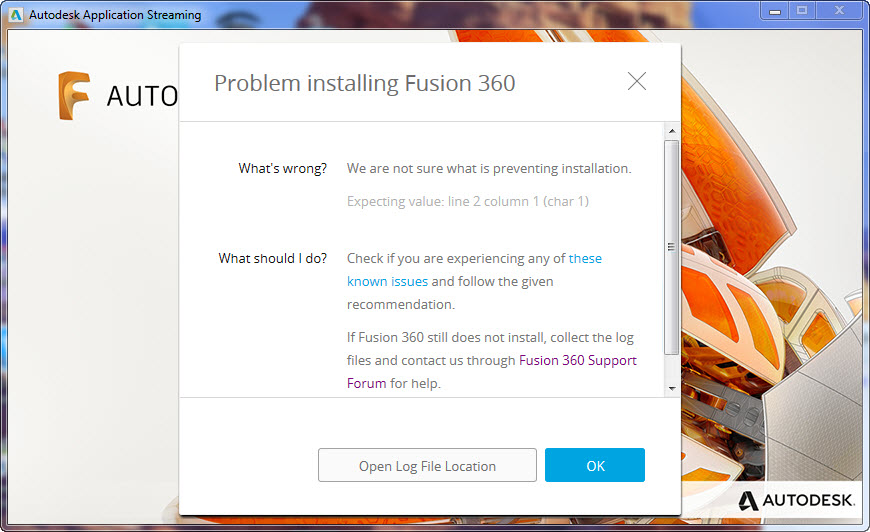Minimize the Autodesk Application Streaming window

click(774, 11)
